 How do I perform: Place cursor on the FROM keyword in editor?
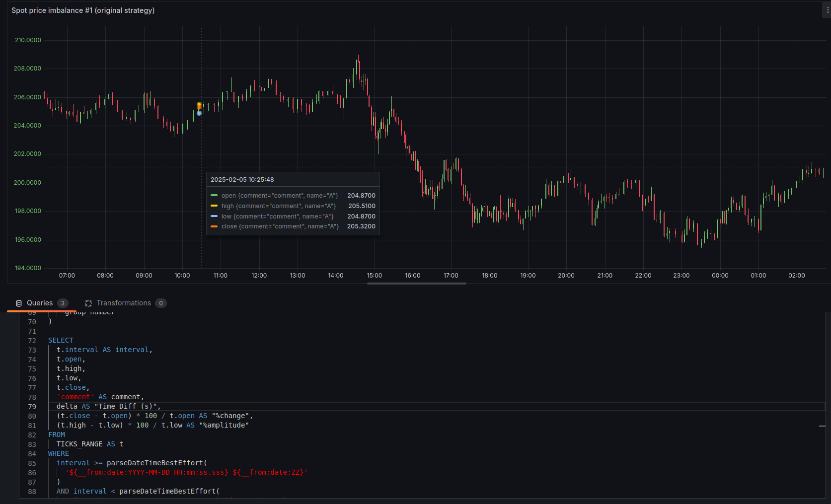click(57, 434)
